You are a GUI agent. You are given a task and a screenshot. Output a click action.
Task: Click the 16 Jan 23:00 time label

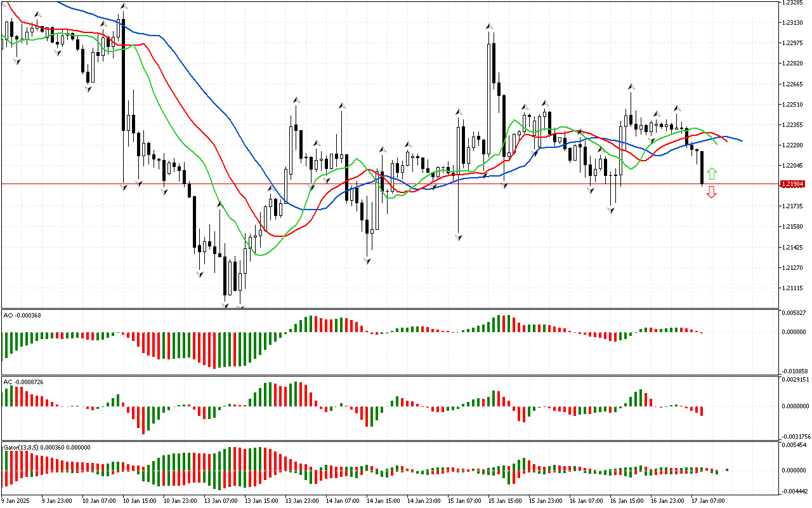pyautogui.click(x=666, y=500)
